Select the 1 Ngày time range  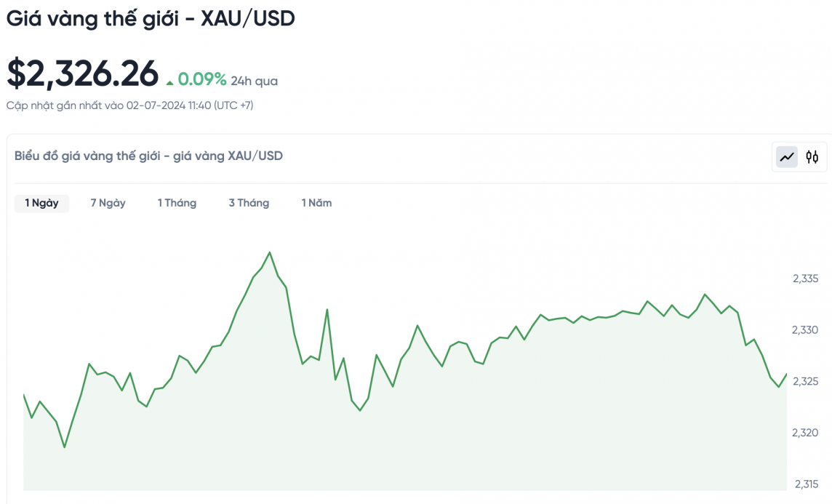[x=41, y=203]
